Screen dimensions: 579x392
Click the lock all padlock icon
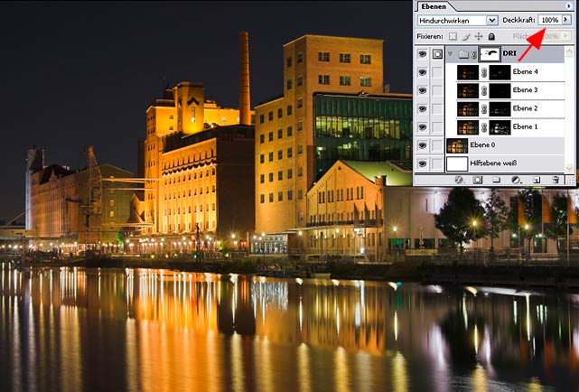click(491, 36)
